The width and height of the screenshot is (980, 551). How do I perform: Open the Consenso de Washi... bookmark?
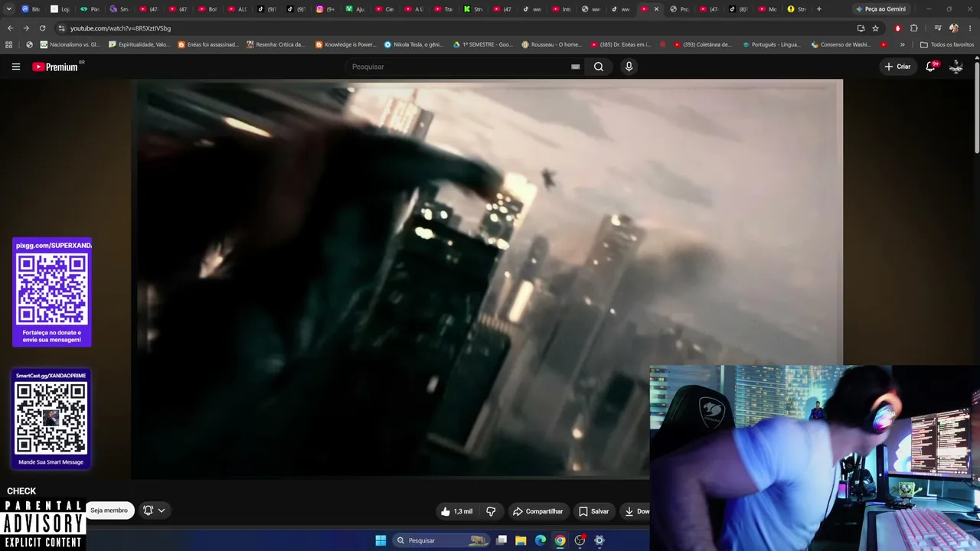[841, 44]
